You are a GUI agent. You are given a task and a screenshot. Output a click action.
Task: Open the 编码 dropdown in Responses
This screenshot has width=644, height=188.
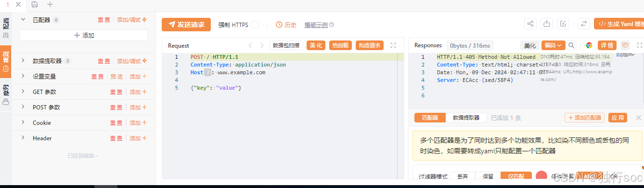[554, 45]
